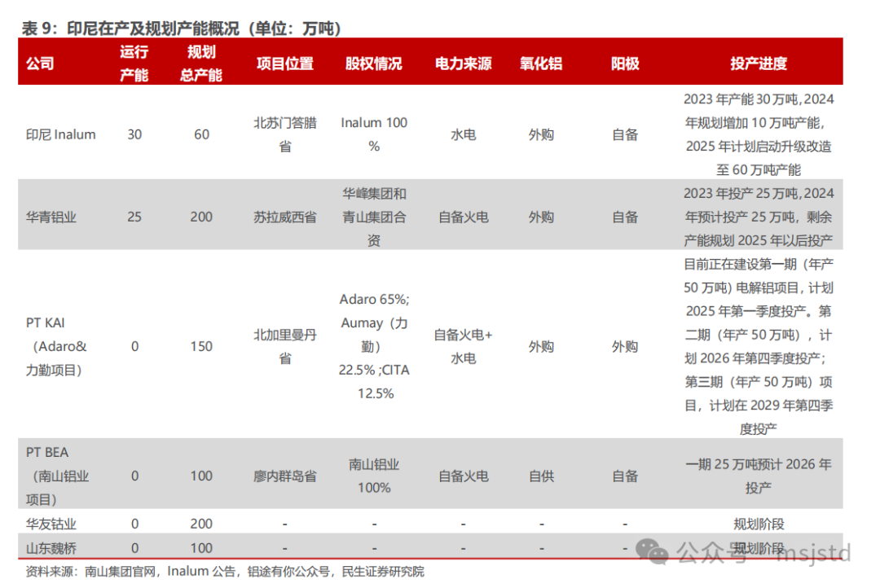The width and height of the screenshot is (880, 588).
Task: Select equity cell 'Inalum 100%'
Action: pyautogui.click(x=374, y=134)
